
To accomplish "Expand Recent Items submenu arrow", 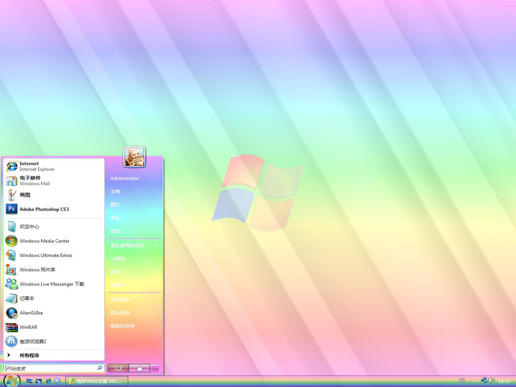I will click(x=157, y=245).
